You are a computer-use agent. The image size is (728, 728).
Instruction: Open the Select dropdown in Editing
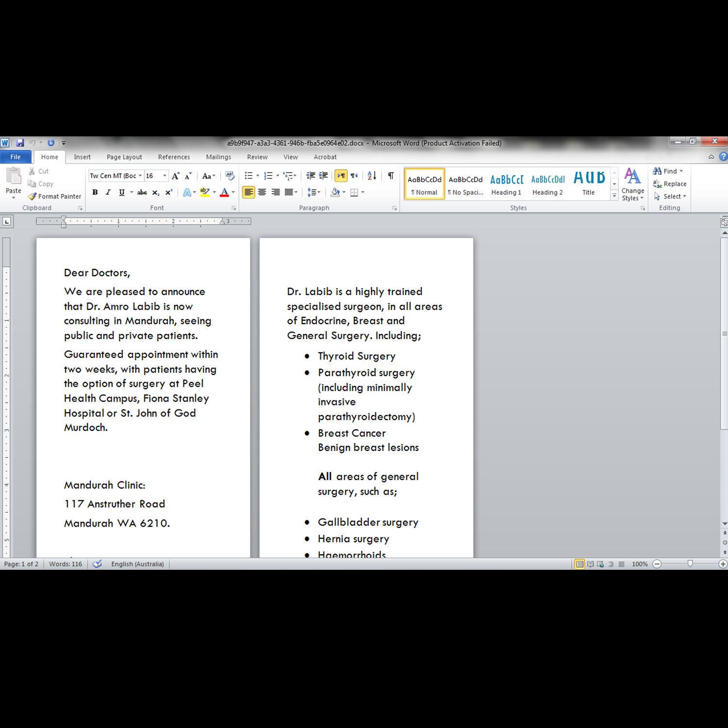tap(670, 197)
